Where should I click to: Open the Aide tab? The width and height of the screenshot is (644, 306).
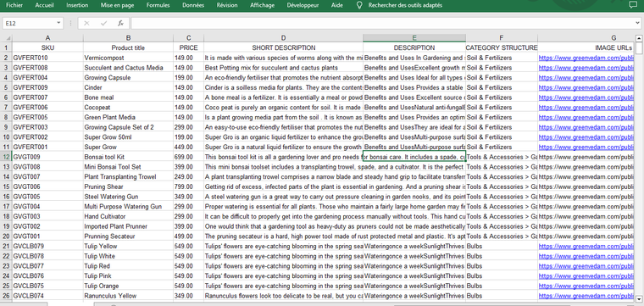point(336,5)
